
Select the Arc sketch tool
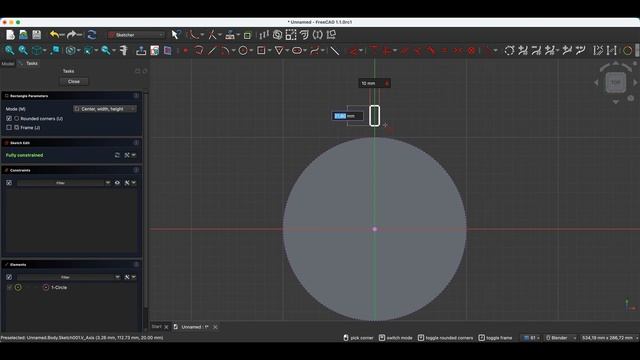coord(225,51)
